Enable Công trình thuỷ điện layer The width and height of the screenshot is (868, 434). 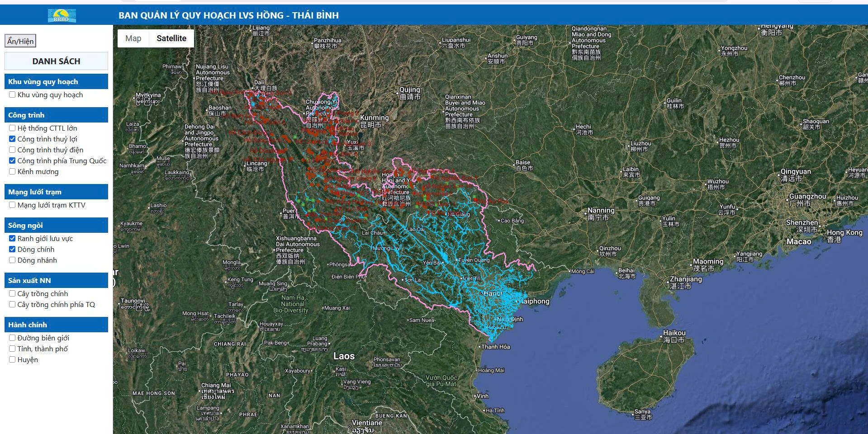tap(12, 150)
